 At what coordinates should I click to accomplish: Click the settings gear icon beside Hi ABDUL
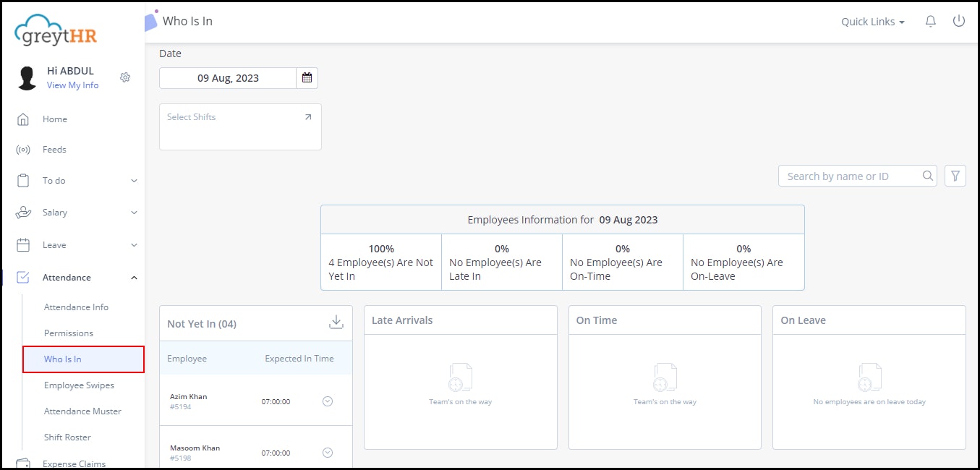pyautogui.click(x=125, y=77)
